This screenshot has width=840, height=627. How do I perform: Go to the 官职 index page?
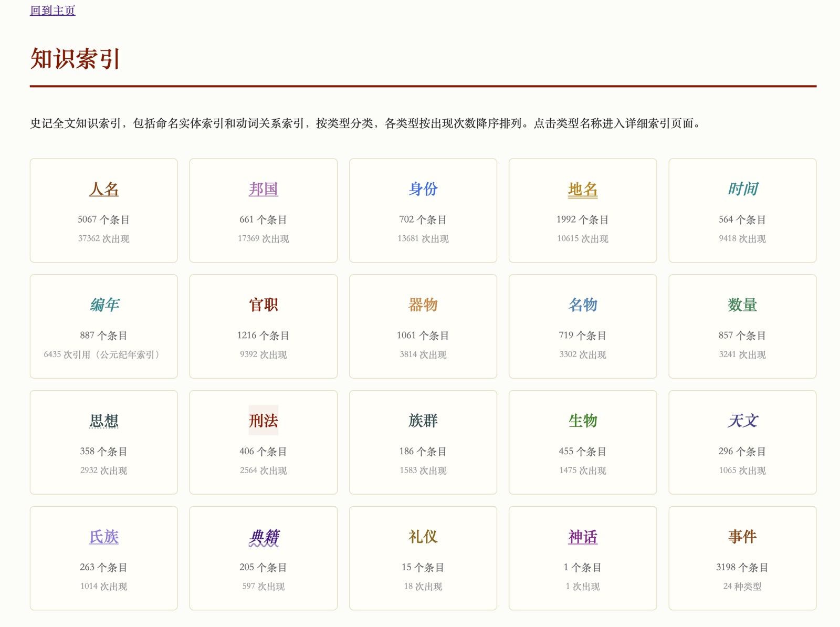264,305
